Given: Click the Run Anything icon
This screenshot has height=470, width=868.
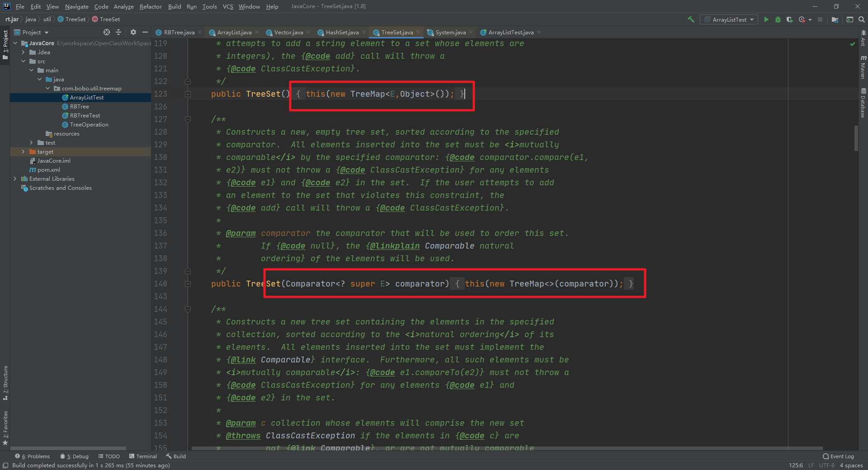Looking at the screenshot, I should (x=850, y=19).
